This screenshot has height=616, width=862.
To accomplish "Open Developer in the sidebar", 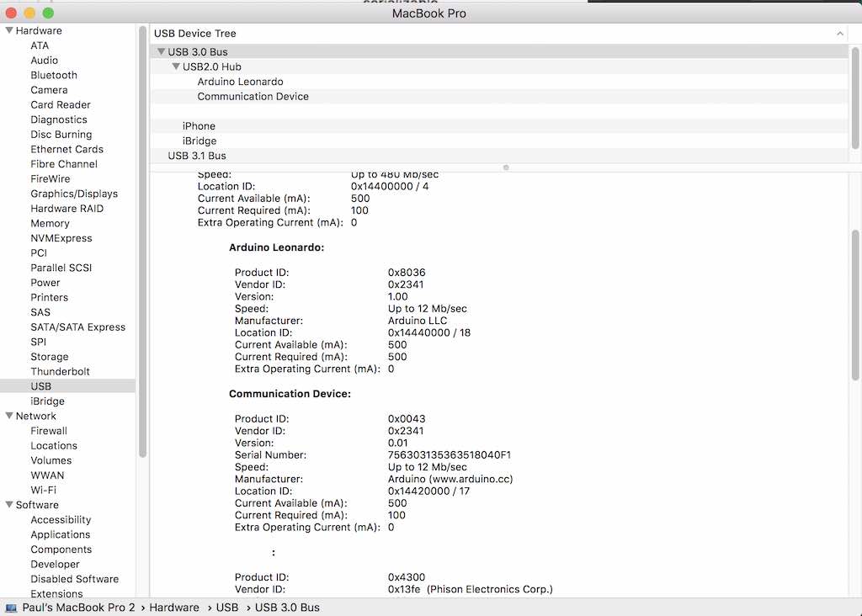I will tap(55, 565).
